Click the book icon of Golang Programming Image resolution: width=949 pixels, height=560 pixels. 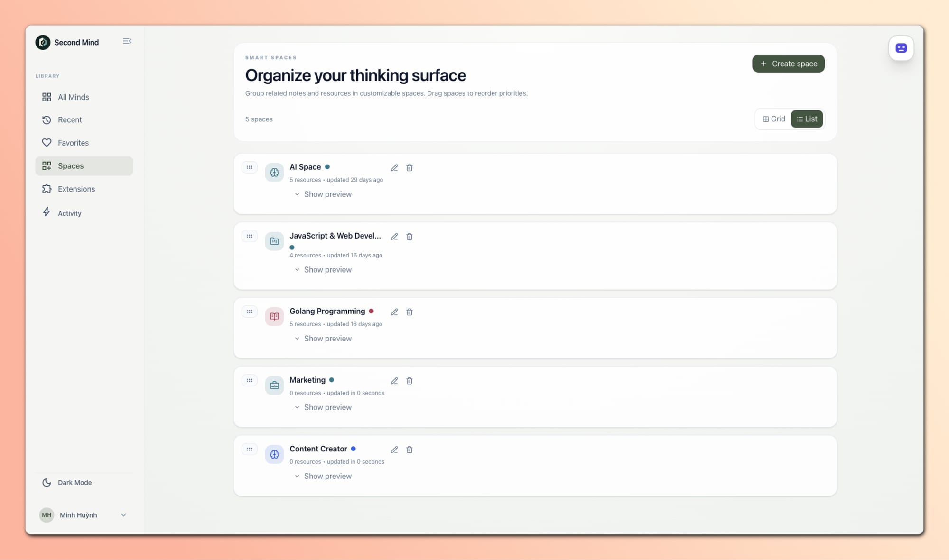tap(274, 317)
